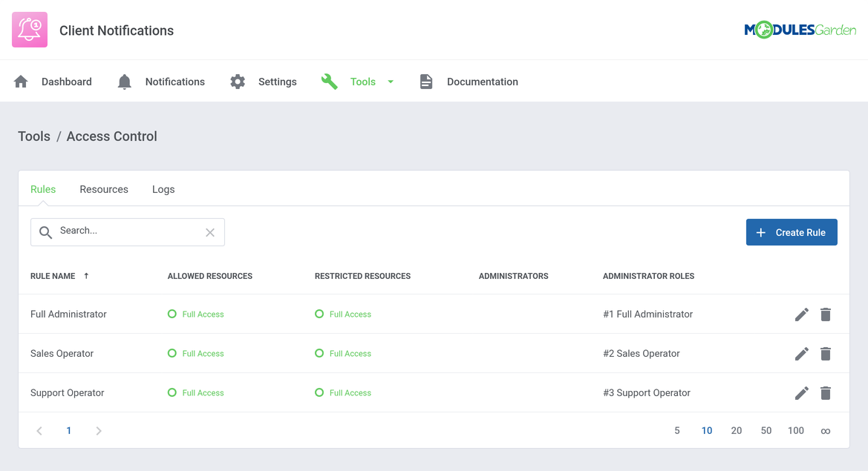Click the ModulesGarden logo
The width and height of the screenshot is (868, 471).
tap(800, 30)
